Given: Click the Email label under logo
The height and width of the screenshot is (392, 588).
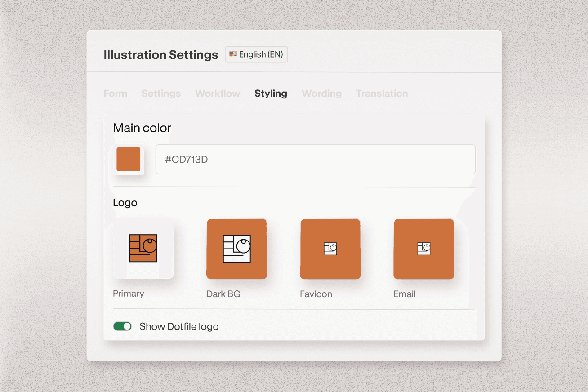Looking at the screenshot, I should point(404,294).
